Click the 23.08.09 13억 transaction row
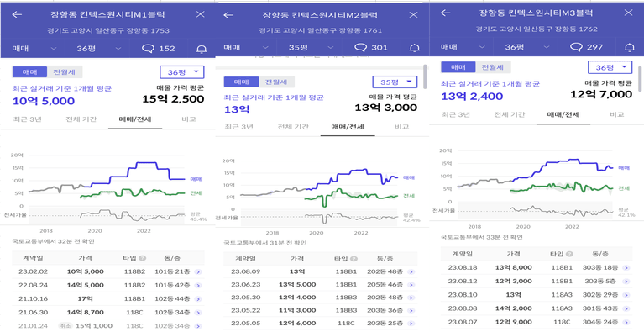644x332 pixels. (x=321, y=271)
